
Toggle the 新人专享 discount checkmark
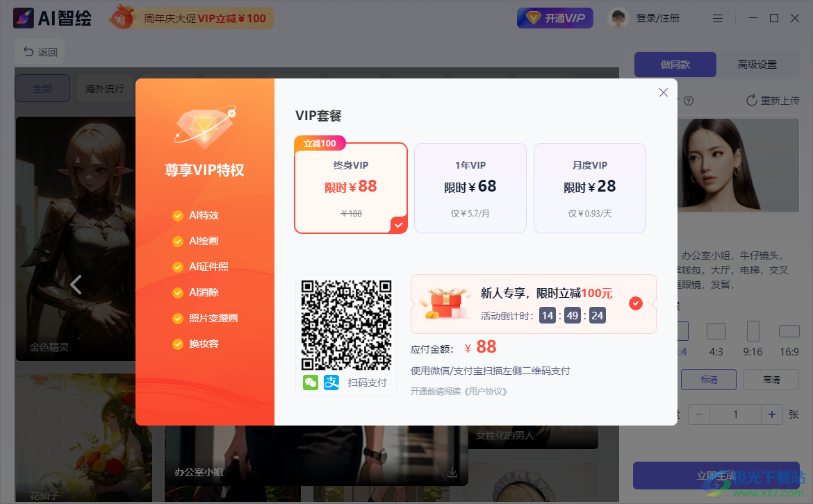[x=635, y=303]
